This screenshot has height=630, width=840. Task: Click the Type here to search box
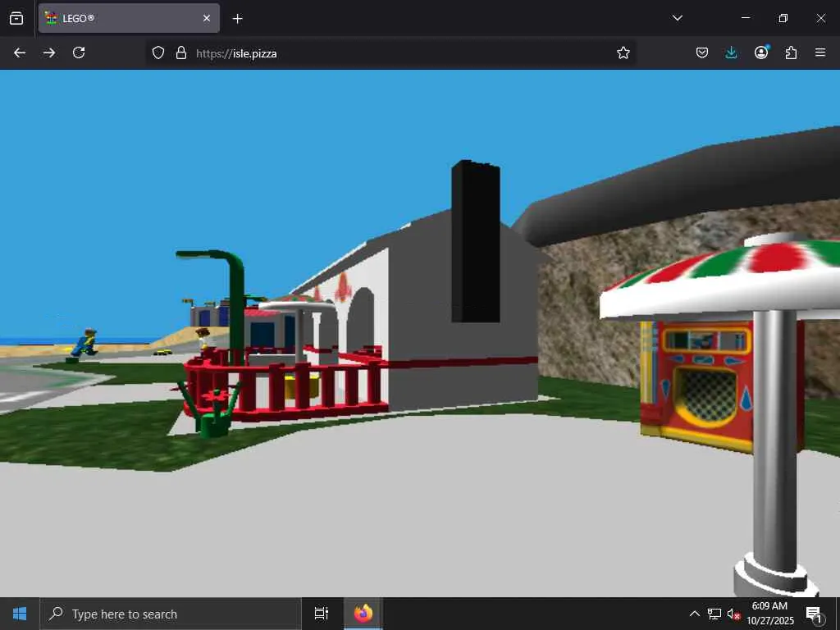pos(171,614)
